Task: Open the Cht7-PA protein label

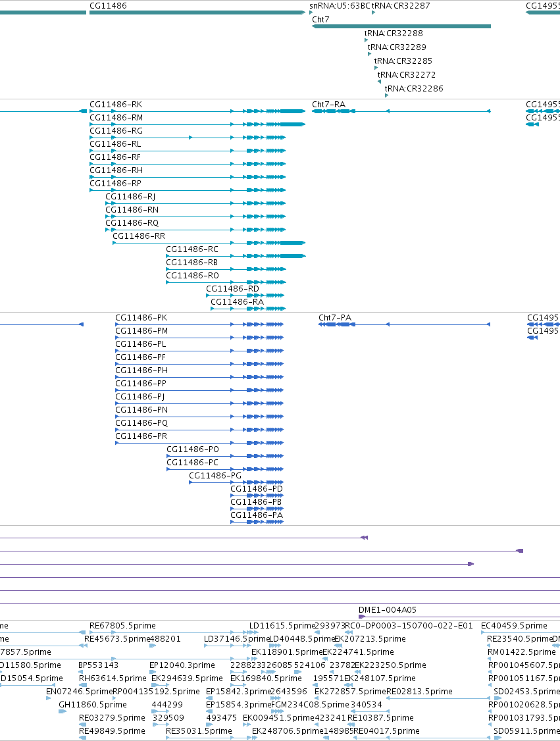Action: (335, 318)
